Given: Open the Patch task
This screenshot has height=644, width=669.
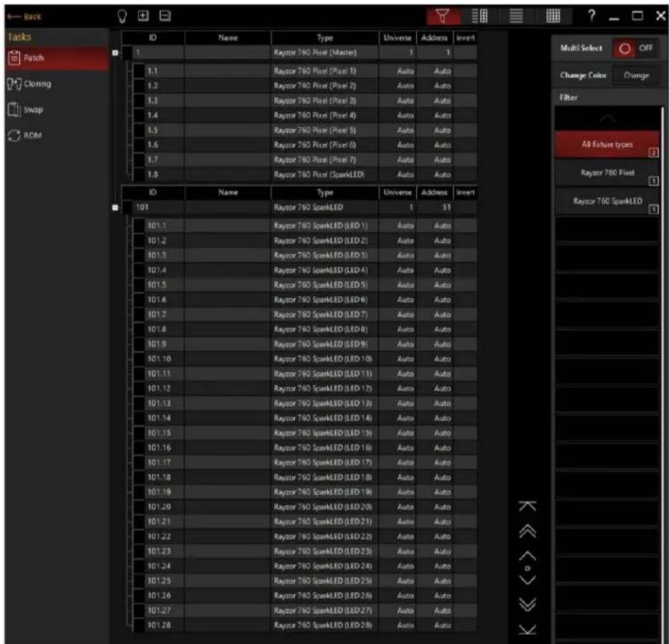Looking at the screenshot, I should coord(57,58).
